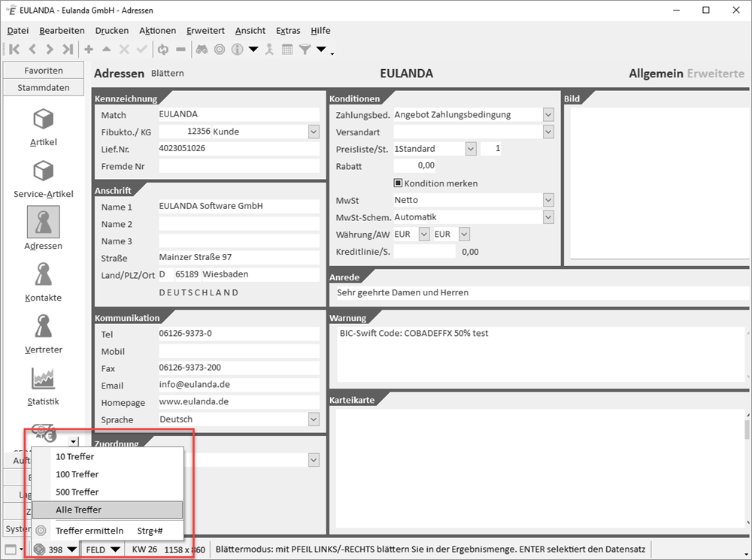The image size is (752, 560).
Task: Click the Homepage field www.eulanda.de
Action: tap(239, 402)
